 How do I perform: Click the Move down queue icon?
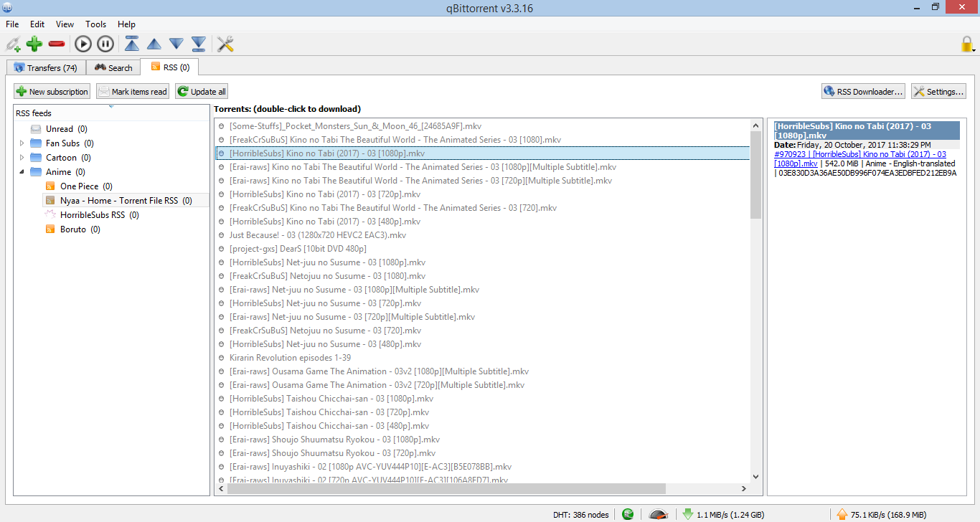pyautogui.click(x=176, y=44)
